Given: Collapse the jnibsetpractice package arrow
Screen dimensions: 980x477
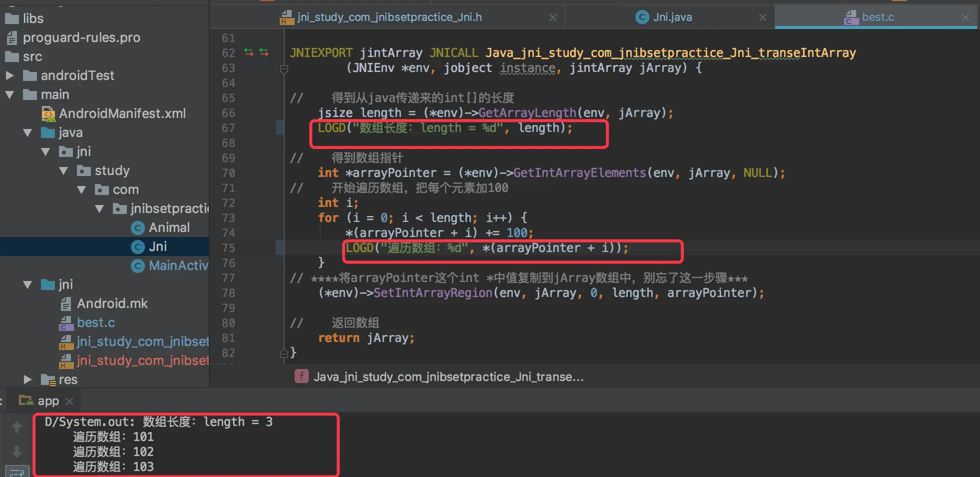Looking at the screenshot, I should point(99,208).
